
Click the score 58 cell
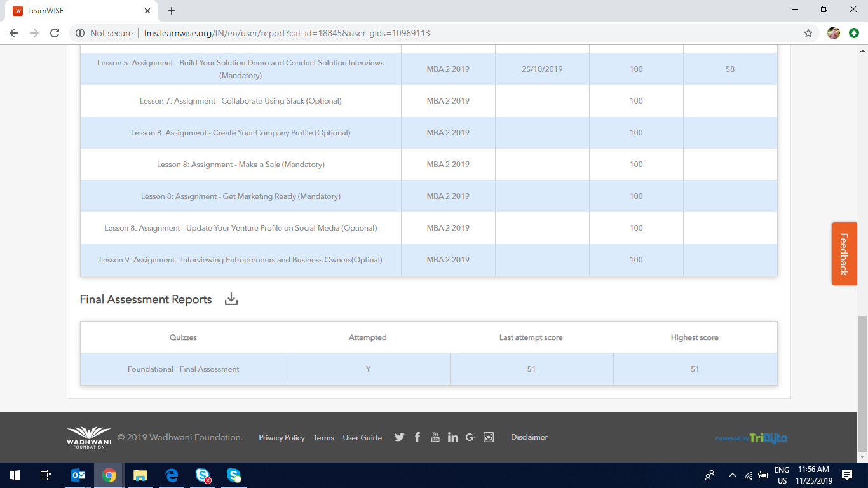[730, 69]
